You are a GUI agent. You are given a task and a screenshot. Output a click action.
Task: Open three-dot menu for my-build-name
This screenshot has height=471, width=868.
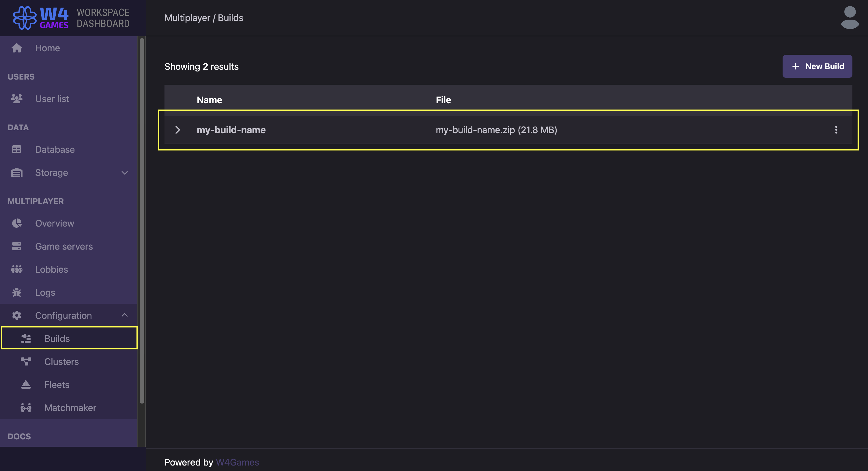[836, 130]
